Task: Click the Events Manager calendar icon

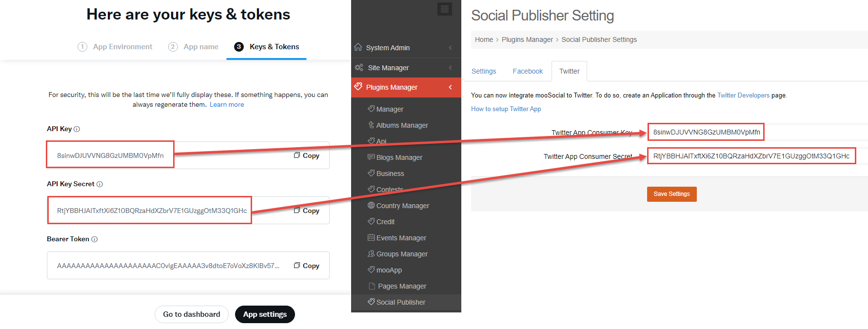Action: 371,238
